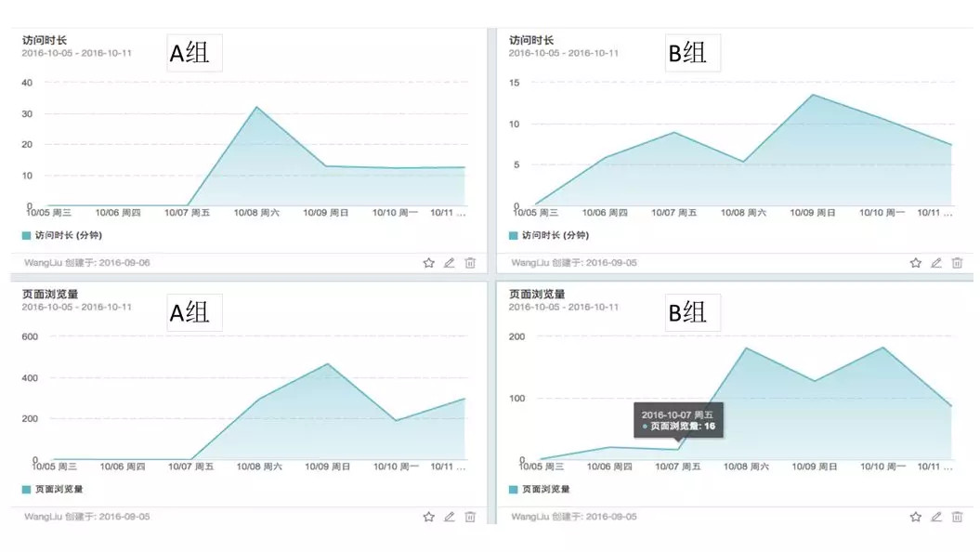Select the B组 label on the 页面浏览量 chart
The height and width of the screenshot is (552, 980).
click(x=691, y=313)
